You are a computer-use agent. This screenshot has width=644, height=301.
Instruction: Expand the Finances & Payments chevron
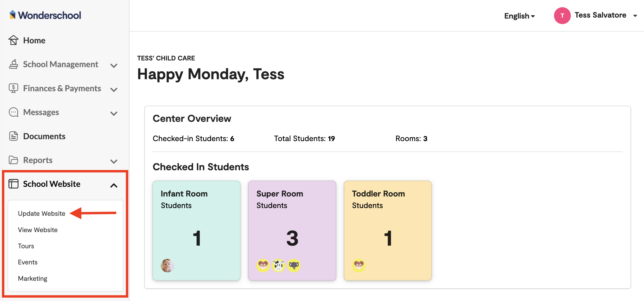pyautogui.click(x=114, y=90)
